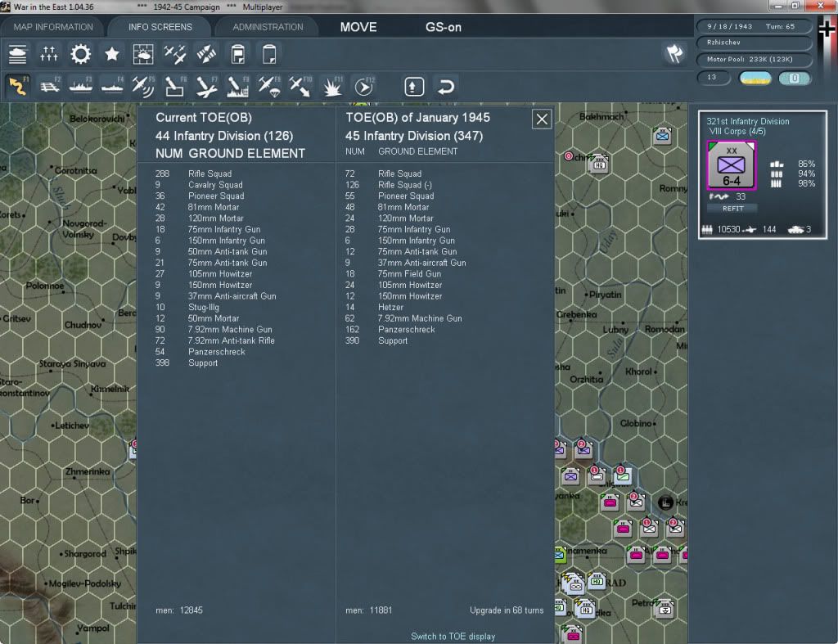Click the Rzhischev location field
The image size is (838, 644).
coord(754,43)
